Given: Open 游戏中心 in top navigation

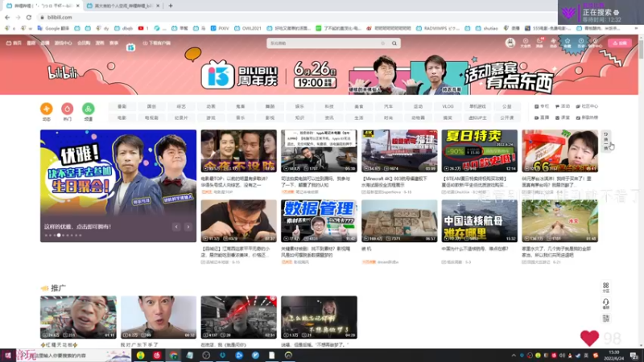Looking at the screenshot, I should click(x=64, y=43).
